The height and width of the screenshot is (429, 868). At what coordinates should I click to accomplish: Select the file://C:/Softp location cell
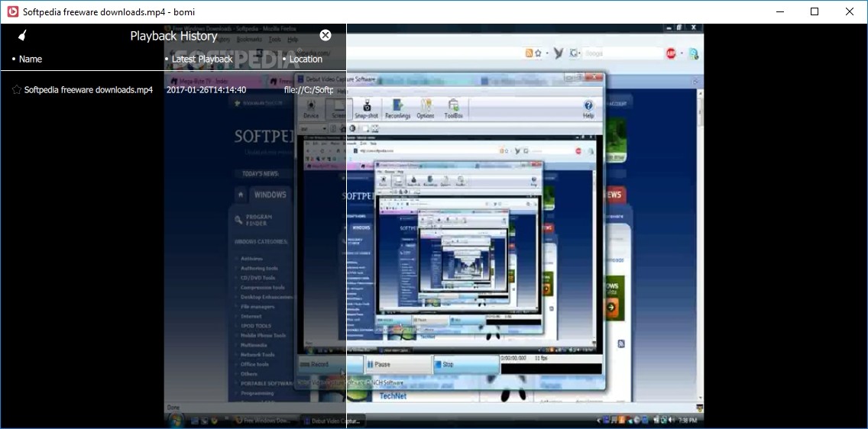pyautogui.click(x=309, y=89)
